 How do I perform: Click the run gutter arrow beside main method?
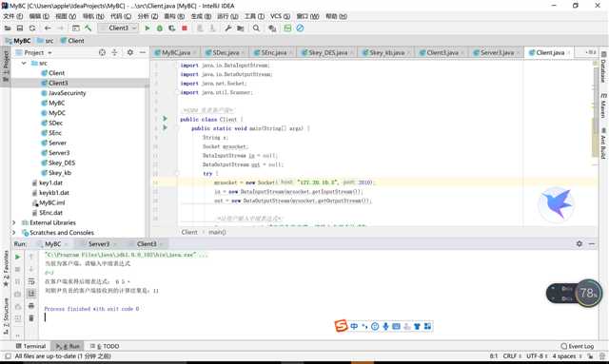[x=165, y=127]
